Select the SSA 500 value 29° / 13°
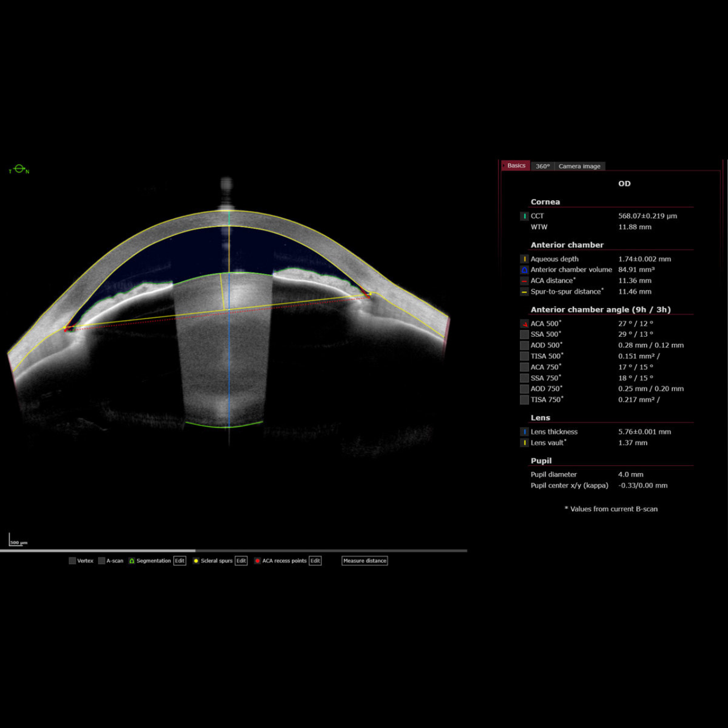Screen dimensions: 728x728 point(636,334)
